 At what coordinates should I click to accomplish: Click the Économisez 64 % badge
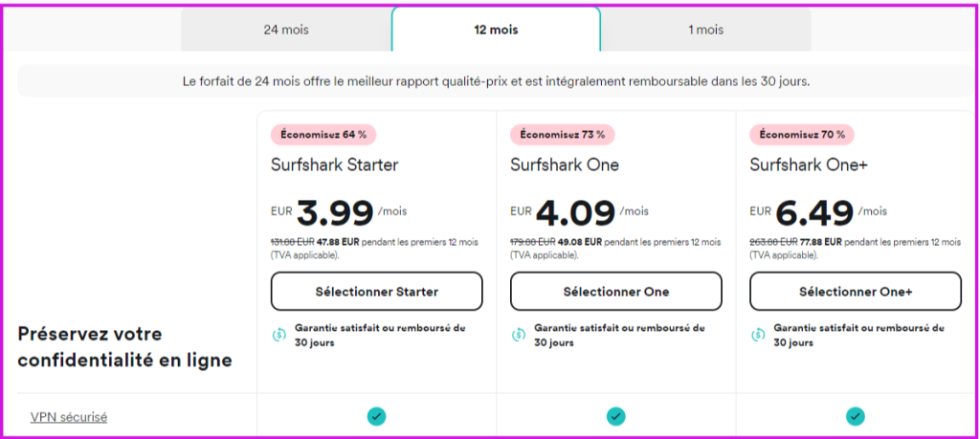click(x=323, y=135)
